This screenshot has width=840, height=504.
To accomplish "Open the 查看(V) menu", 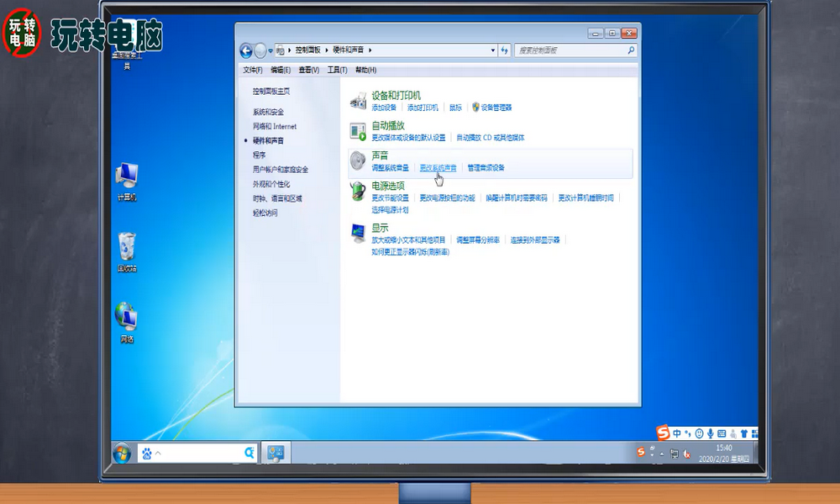I will pyautogui.click(x=307, y=71).
